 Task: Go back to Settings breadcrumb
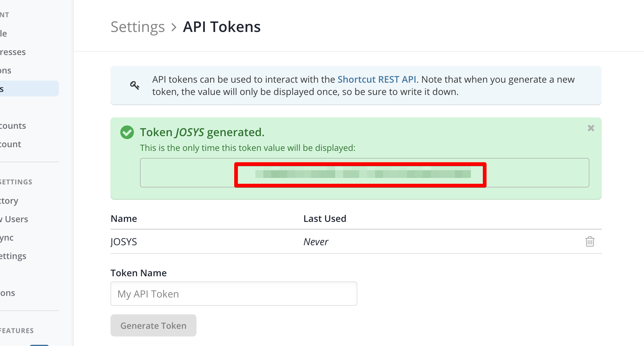point(138,27)
